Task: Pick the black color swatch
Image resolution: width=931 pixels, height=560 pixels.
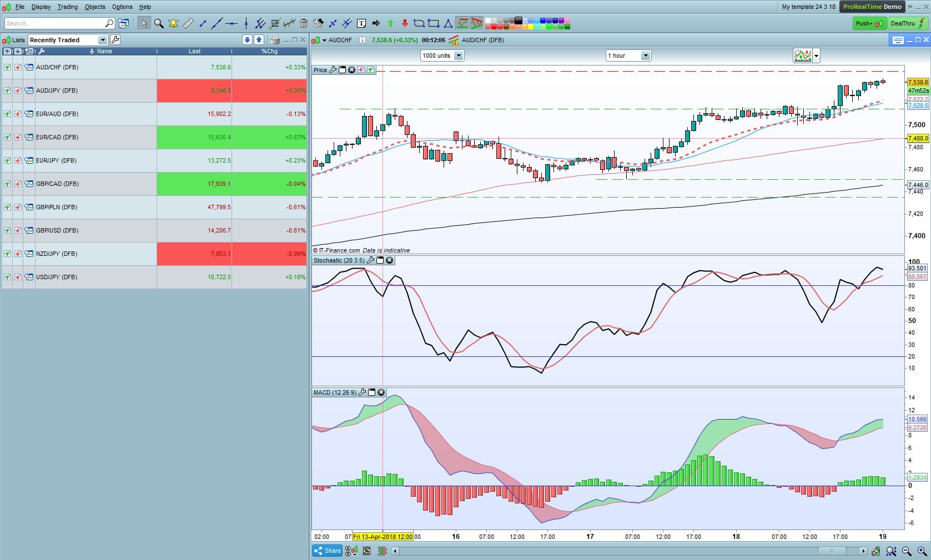Action: pyautogui.click(x=519, y=21)
